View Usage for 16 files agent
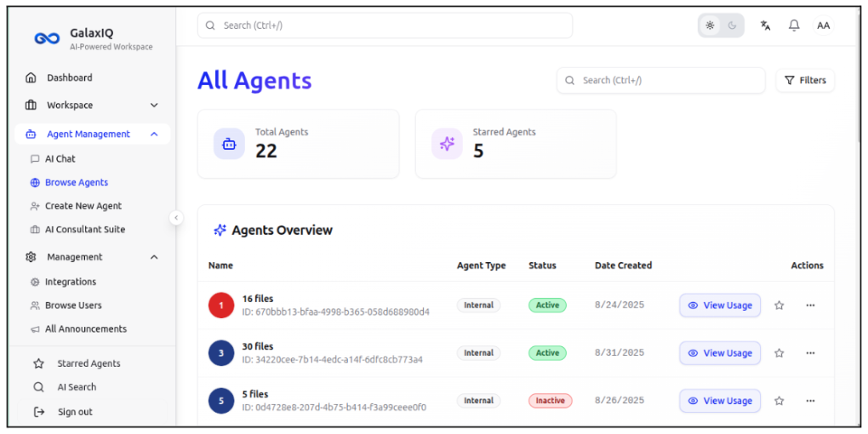 [x=720, y=305]
